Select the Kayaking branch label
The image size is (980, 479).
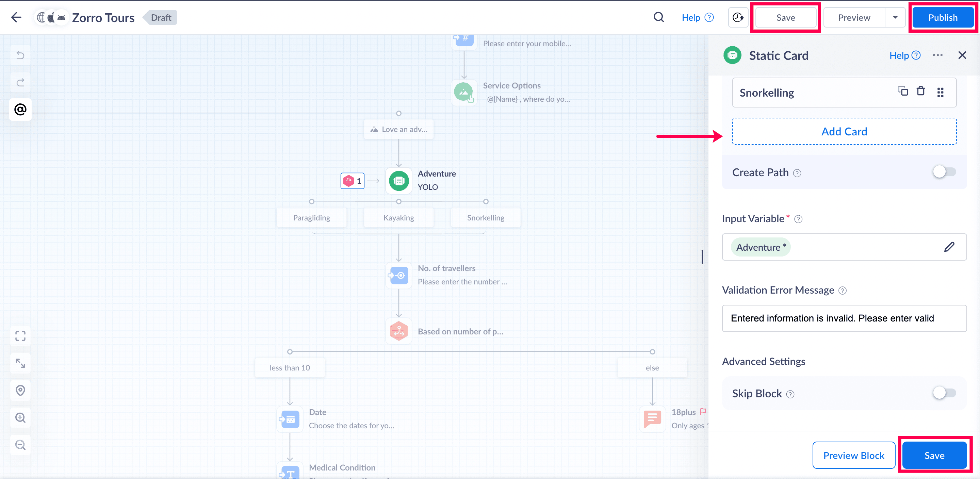tap(398, 218)
